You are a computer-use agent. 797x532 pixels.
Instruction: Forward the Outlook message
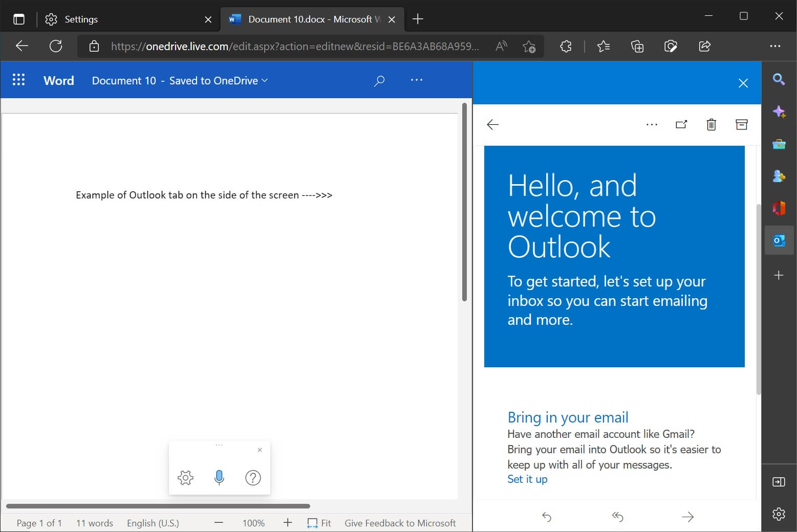[x=688, y=517]
